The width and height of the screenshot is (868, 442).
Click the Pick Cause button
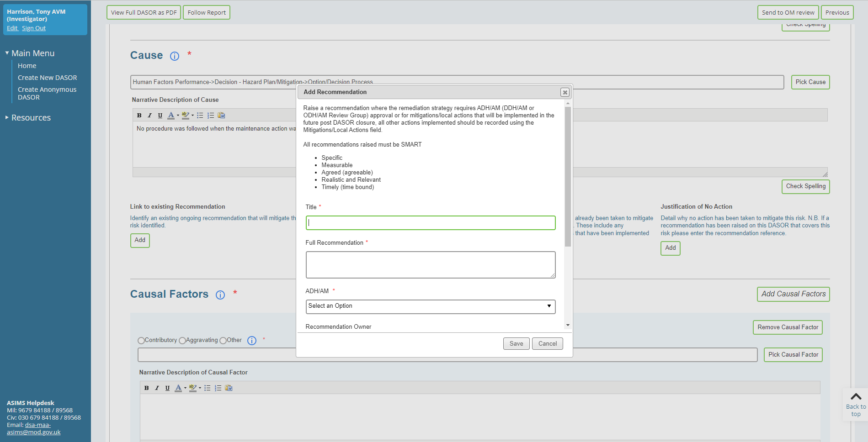(x=810, y=82)
